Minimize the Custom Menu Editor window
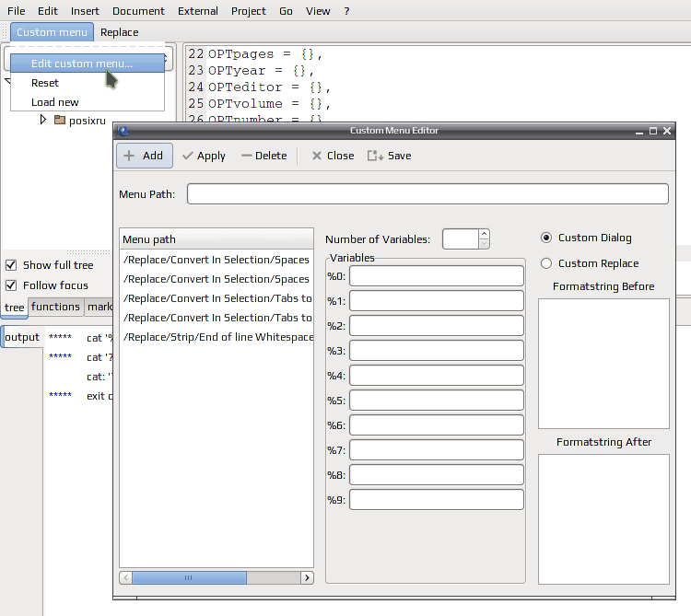The image size is (691, 616). click(639, 132)
